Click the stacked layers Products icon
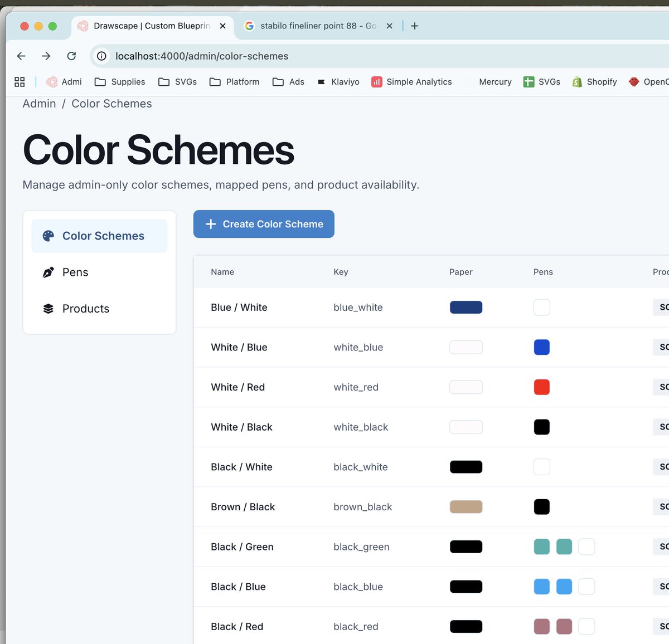The height and width of the screenshot is (644, 669). (x=49, y=309)
